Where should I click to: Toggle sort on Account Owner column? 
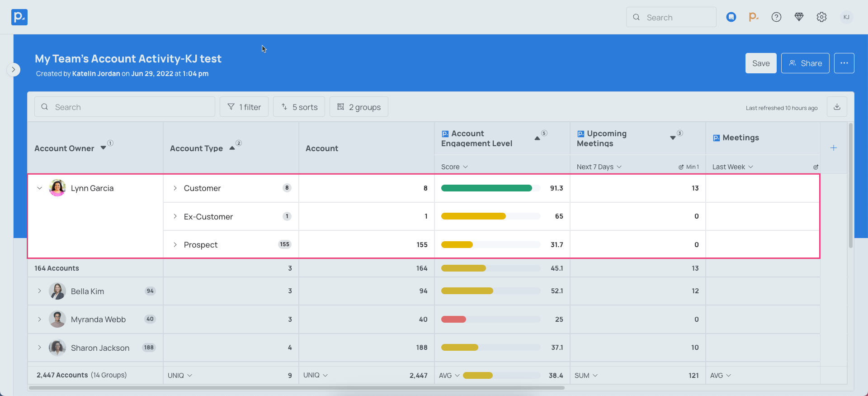(x=104, y=148)
